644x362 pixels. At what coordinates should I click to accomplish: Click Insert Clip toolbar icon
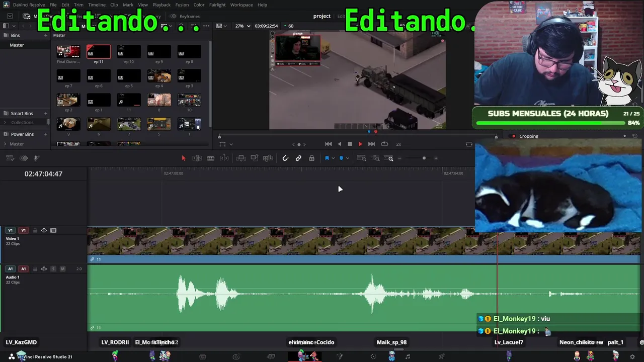click(241, 158)
